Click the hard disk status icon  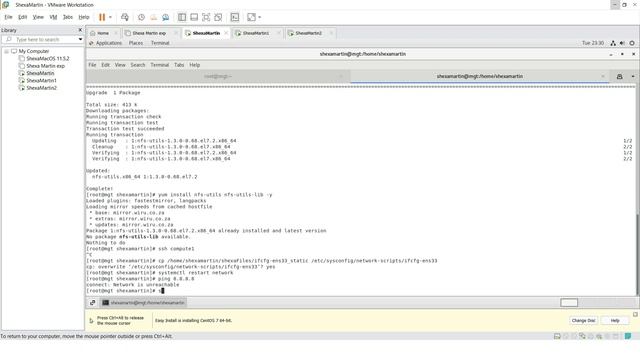point(557,336)
